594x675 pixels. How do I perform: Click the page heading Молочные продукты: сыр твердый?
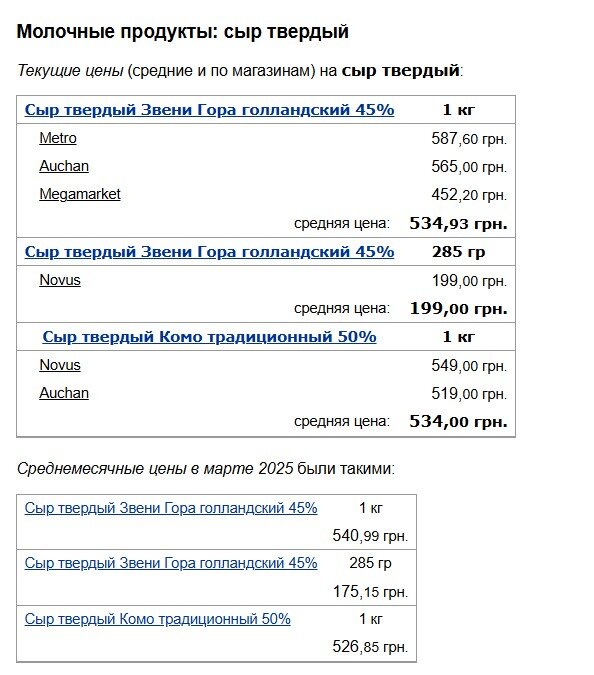(183, 32)
